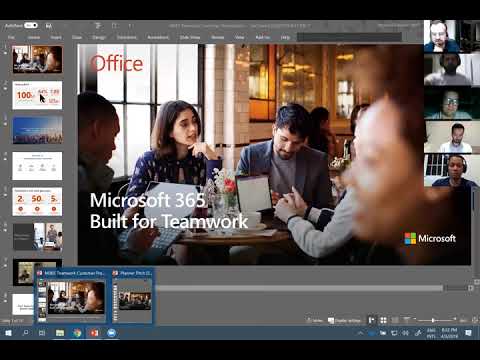This screenshot has height=360, width=480.
Task: Click the horizontal scrollbar below the slide
Action: [x=300, y=288]
